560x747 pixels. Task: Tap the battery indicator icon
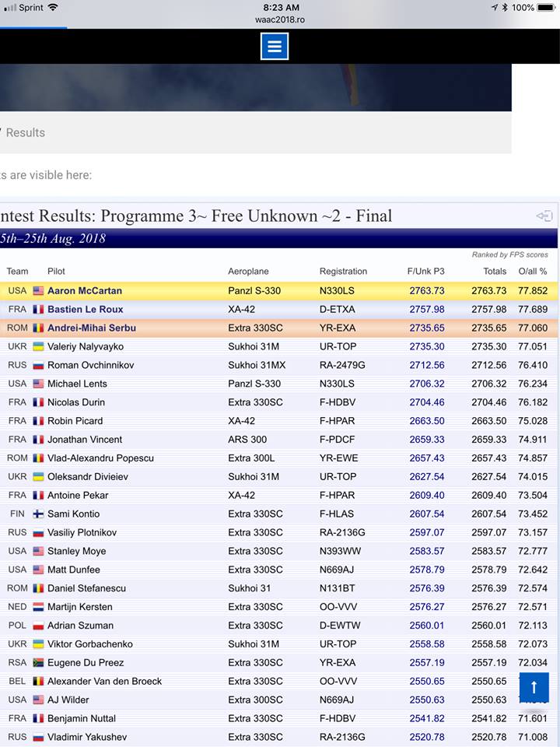pyautogui.click(x=547, y=7)
